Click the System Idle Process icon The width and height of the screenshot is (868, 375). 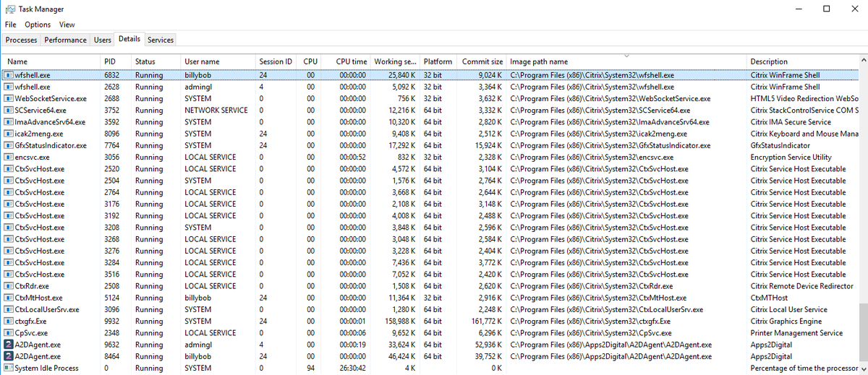point(9,368)
